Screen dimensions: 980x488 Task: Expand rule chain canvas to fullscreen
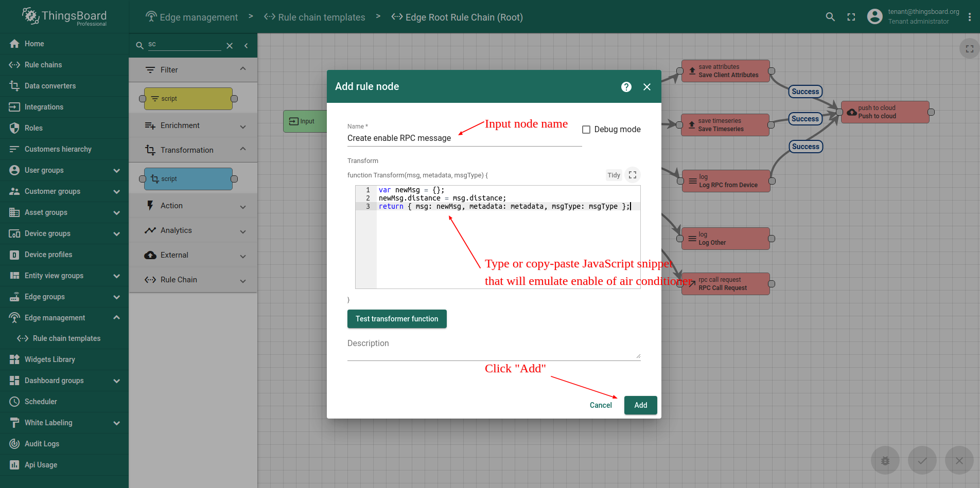click(x=969, y=49)
